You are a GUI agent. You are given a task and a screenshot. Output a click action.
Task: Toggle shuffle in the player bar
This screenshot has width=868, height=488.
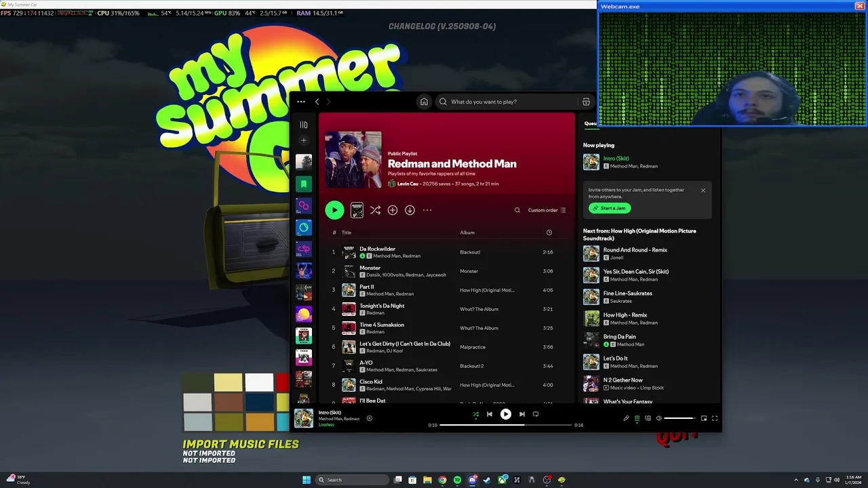[475, 414]
